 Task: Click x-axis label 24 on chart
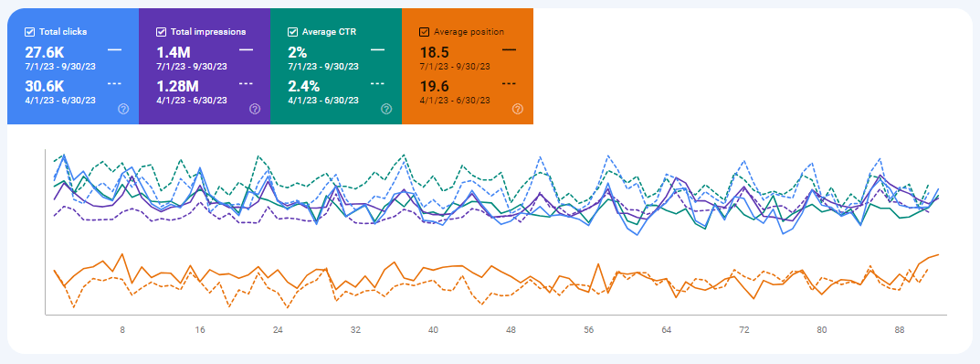pyautogui.click(x=279, y=330)
